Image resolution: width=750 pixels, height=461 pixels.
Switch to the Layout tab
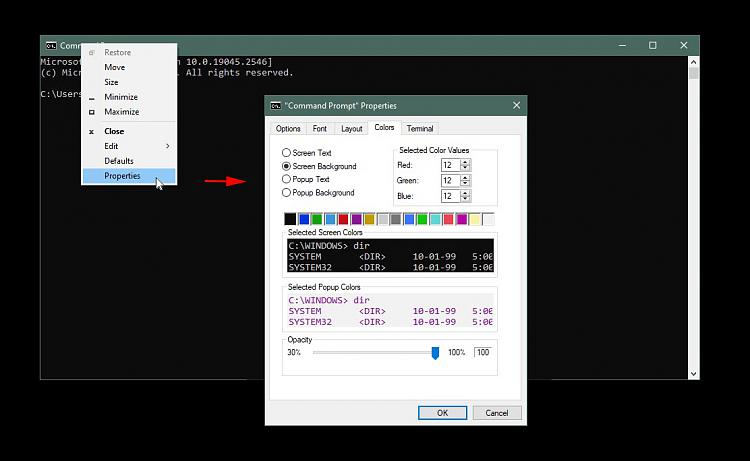[352, 129]
